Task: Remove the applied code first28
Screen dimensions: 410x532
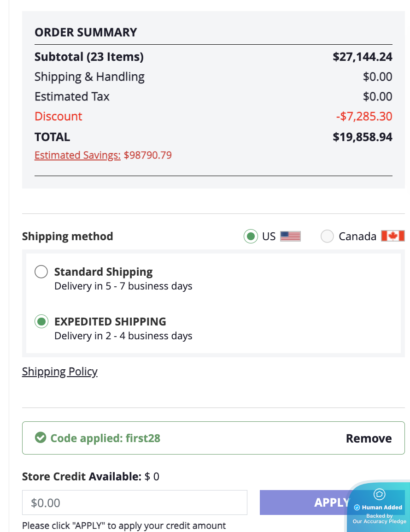Action: [x=369, y=438]
